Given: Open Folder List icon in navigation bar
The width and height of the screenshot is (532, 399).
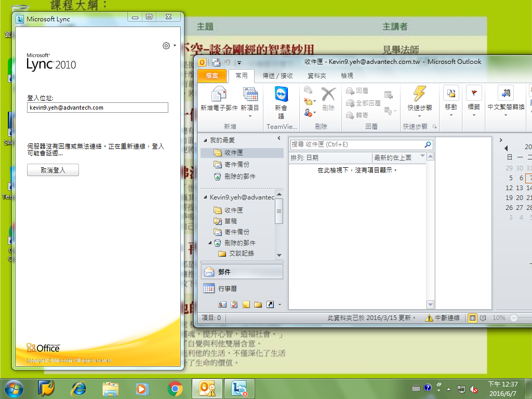Looking at the screenshot, I should tap(258, 304).
